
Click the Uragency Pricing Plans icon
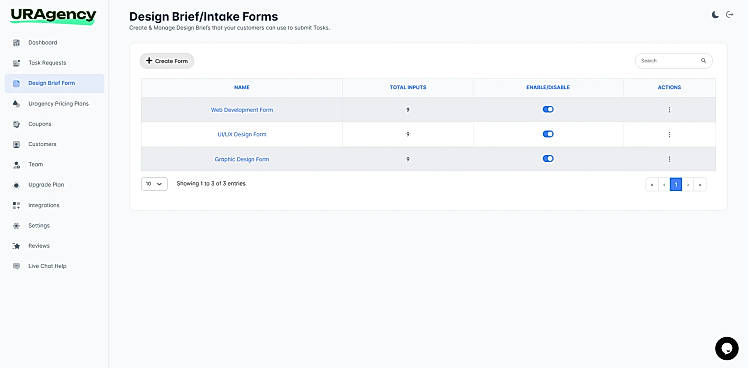[x=17, y=104]
